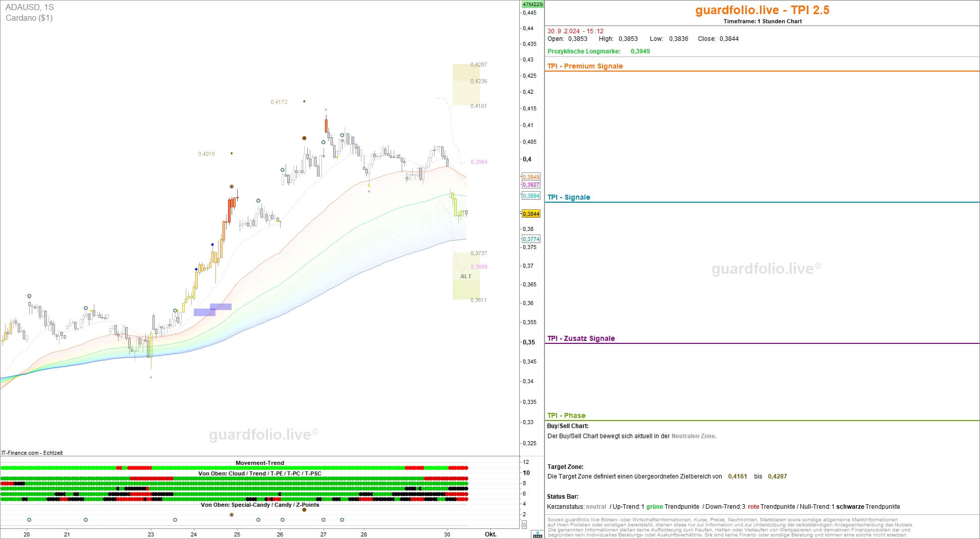Click the 30 date tick on the time axis
The image size is (980, 539).
pyautogui.click(x=447, y=534)
